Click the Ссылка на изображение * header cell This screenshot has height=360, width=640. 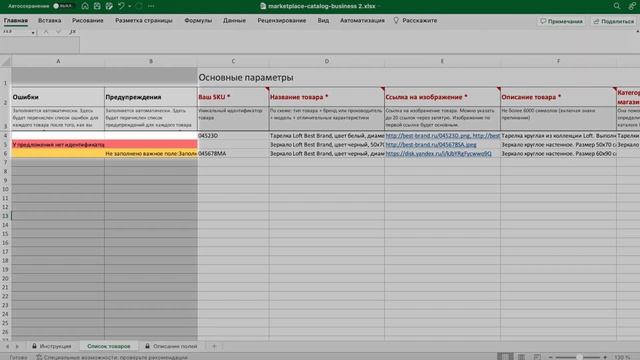point(442,97)
